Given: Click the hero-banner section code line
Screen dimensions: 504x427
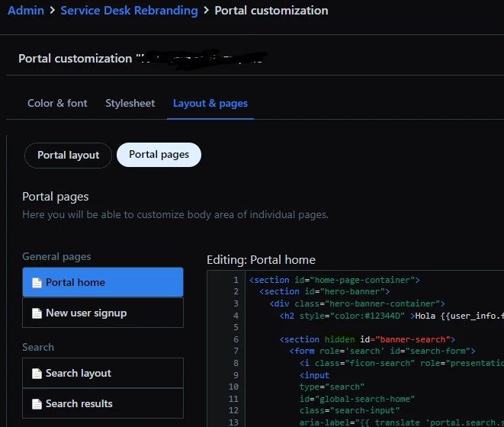Looking at the screenshot, I should point(324,291).
